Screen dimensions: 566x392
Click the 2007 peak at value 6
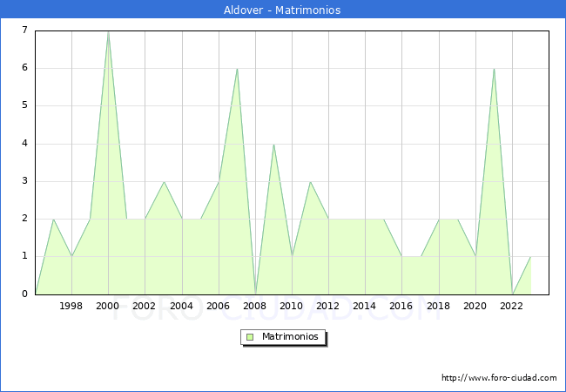coord(237,69)
